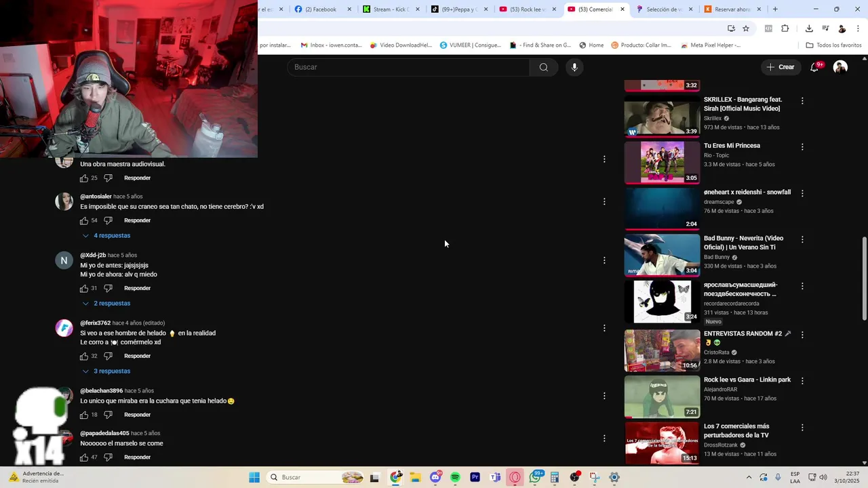Open YouTube account avatar menu
The height and width of the screenshot is (488, 868).
840,67
